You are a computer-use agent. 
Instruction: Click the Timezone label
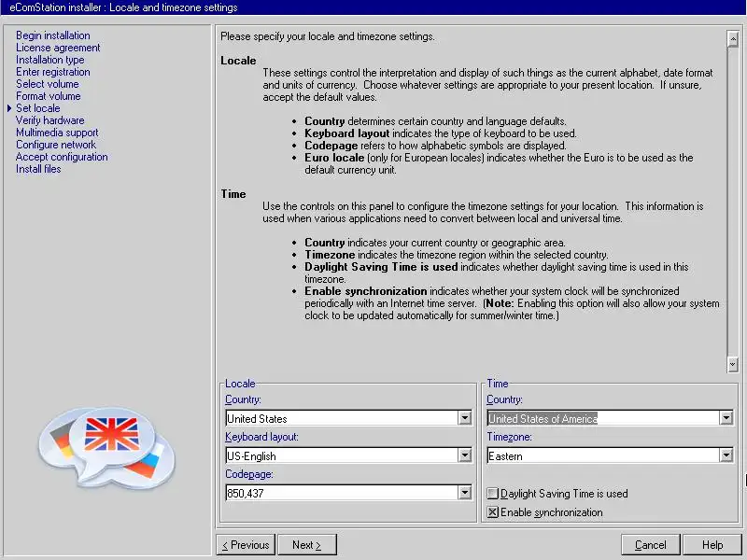[x=509, y=437]
